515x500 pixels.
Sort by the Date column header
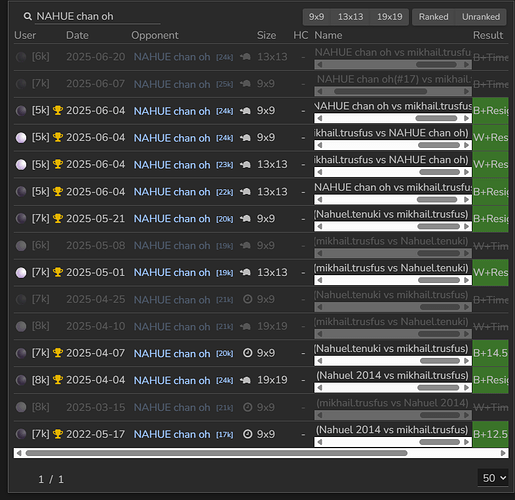(77, 35)
